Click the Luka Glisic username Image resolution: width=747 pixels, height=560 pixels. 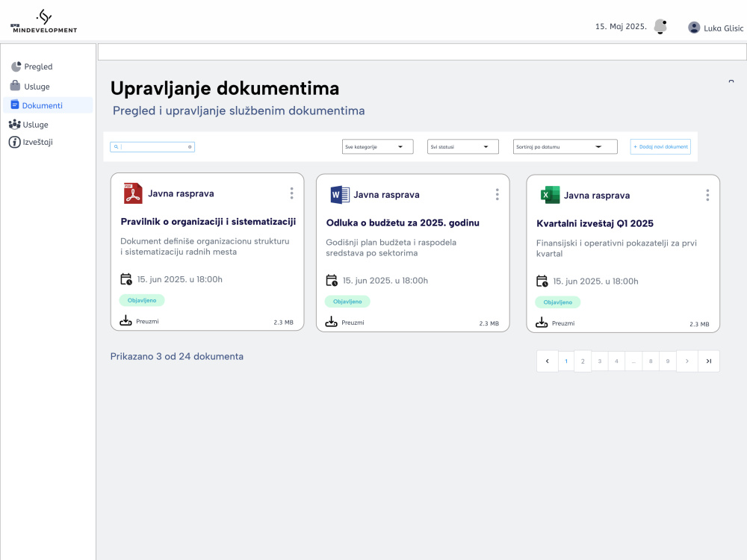tap(723, 28)
